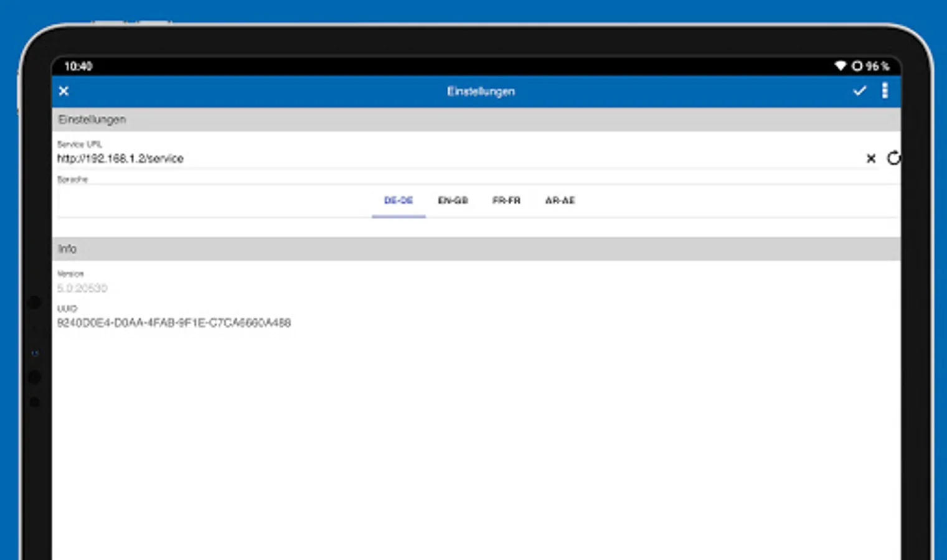Tap the Wi-Fi status icon
This screenshot has height=560, width=947.
pyautogui.click(x=840, y=66)
